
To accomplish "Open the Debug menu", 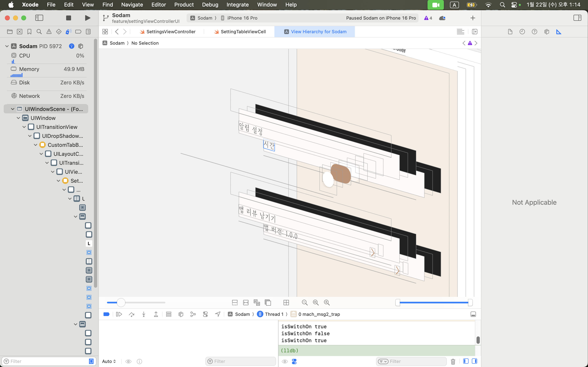I will [210, 5].
